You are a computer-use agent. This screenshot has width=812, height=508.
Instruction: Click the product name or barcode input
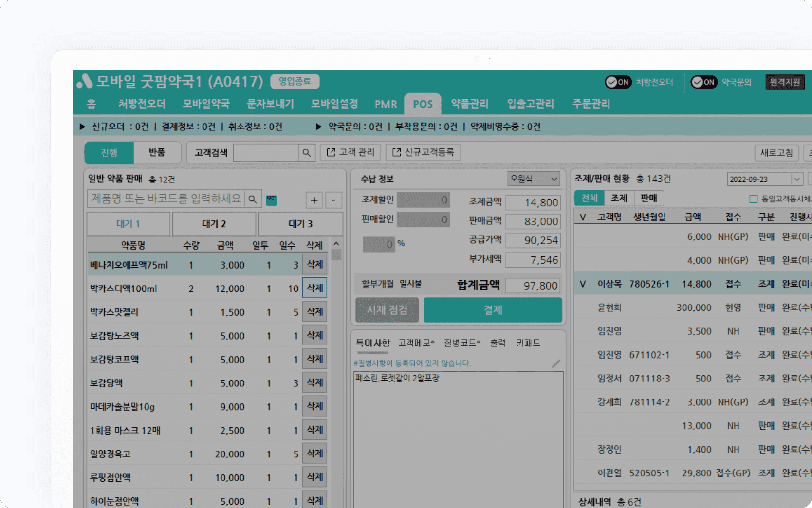click(x=166, y=199)
